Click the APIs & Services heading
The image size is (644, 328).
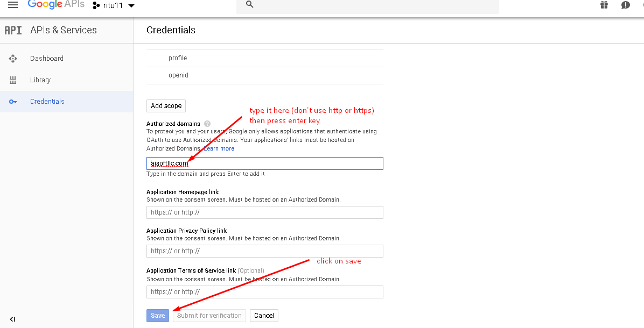click(64, 30)
